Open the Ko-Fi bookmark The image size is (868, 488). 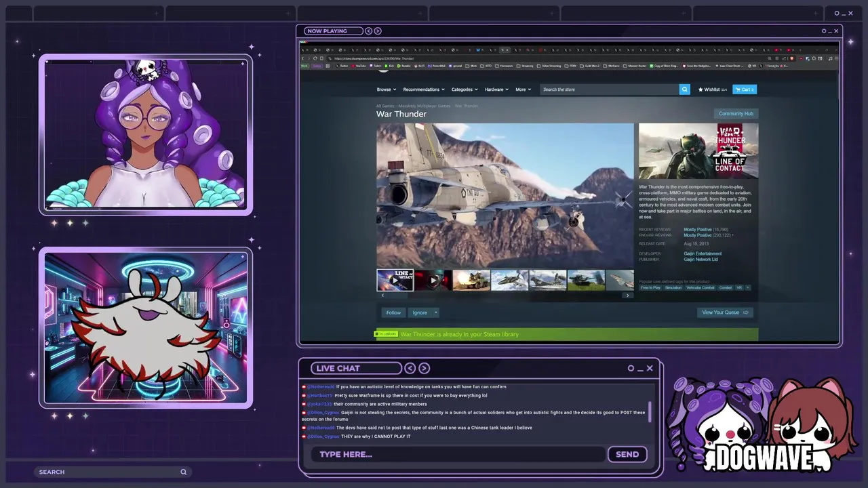tap(420, 66)
